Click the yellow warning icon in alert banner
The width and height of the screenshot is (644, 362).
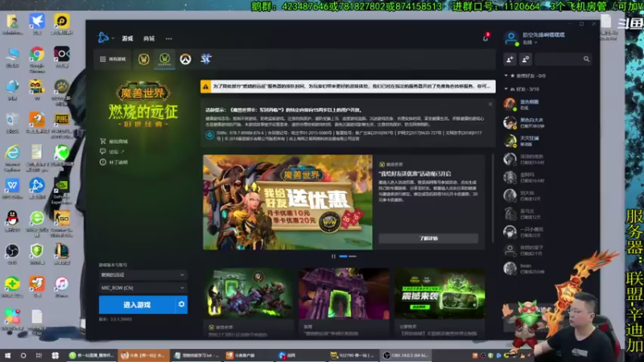pos(205,87)
